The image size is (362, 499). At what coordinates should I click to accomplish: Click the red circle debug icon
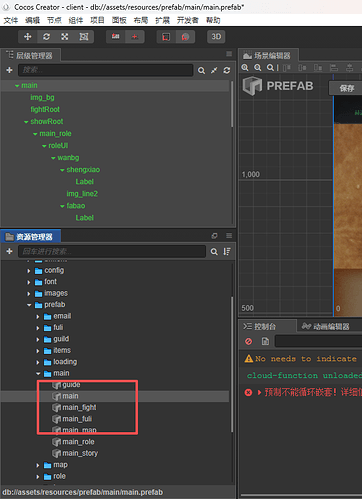pyautogui.click(x=185, y=37)
